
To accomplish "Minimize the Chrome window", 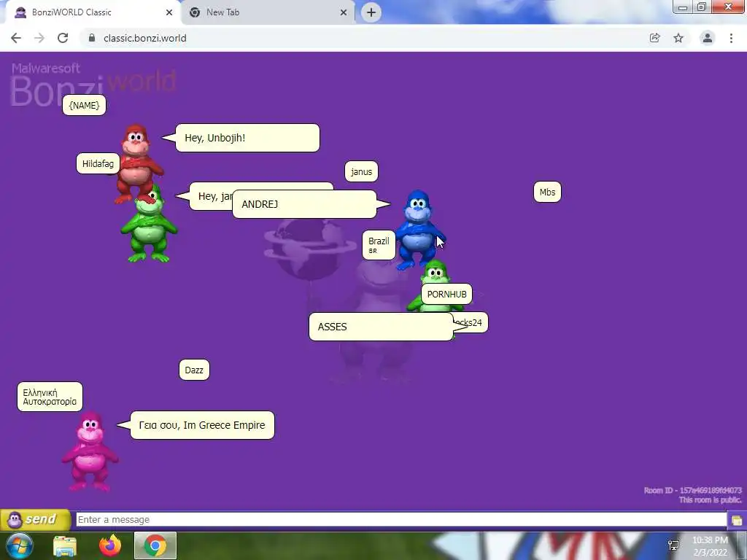I will 682,7.
